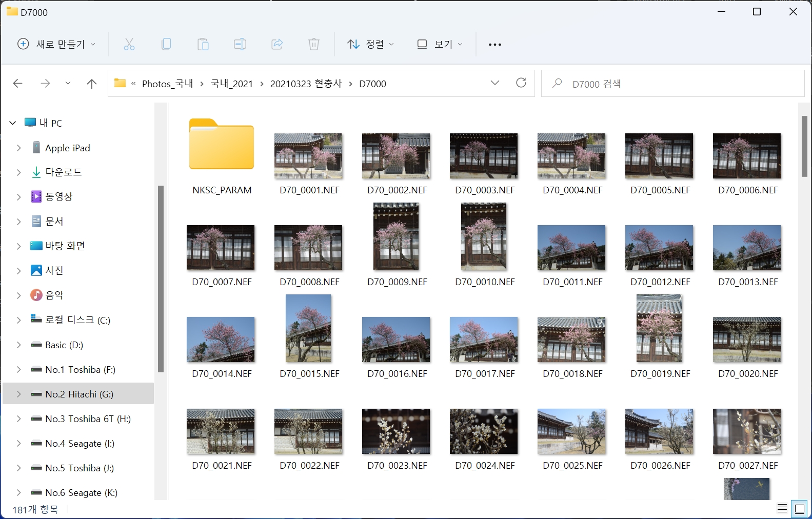Image resolution: width=812 pixels, height=519 pixels.
Task: Select the D70_0017.NEF thumbnail
Action: tap(484, 340)
